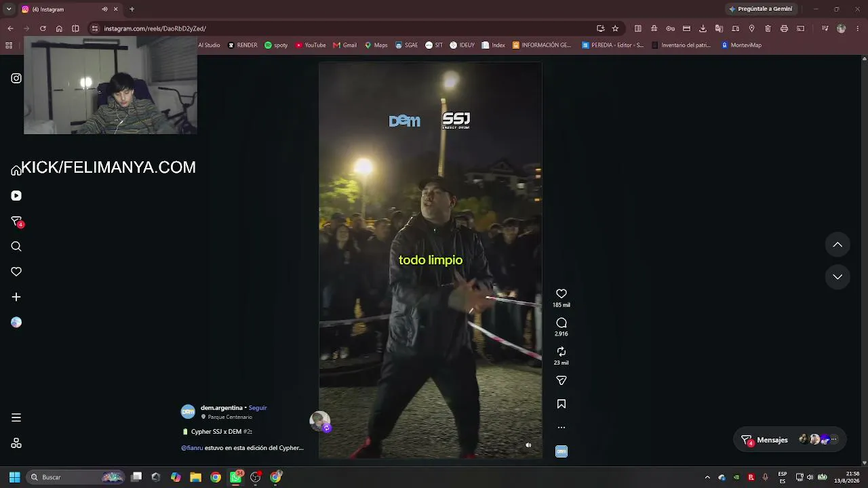The image size is (868, 488).
Task: Share the reel via paper plane icon
Action: click(561, 381)
